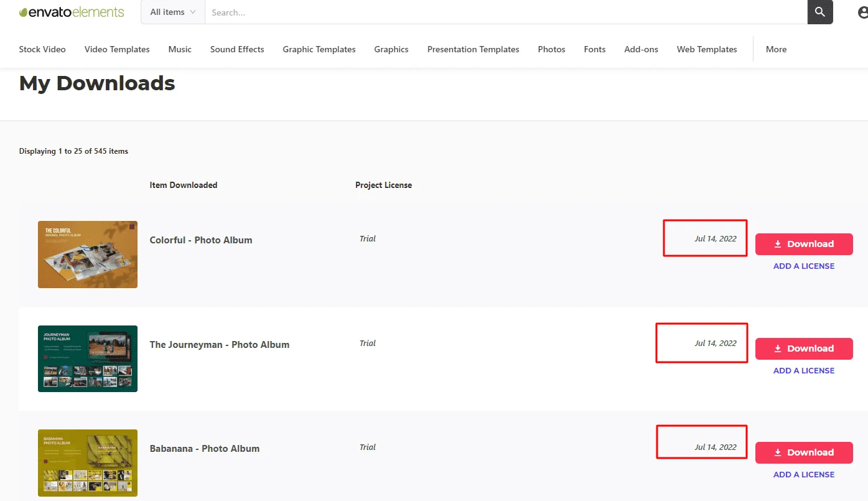Browse the Fonts category
868x501 pixels.
click(x=595, y=49)
